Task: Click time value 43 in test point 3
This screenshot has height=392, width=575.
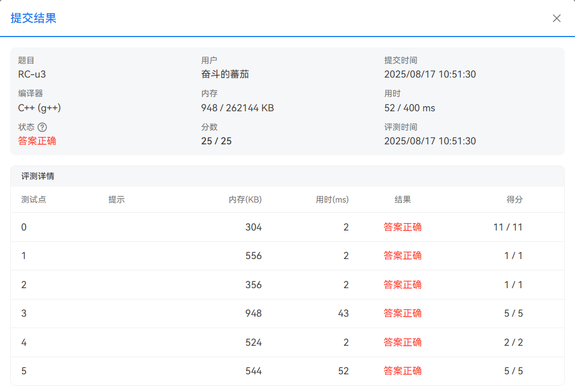Action: (343, 313)
